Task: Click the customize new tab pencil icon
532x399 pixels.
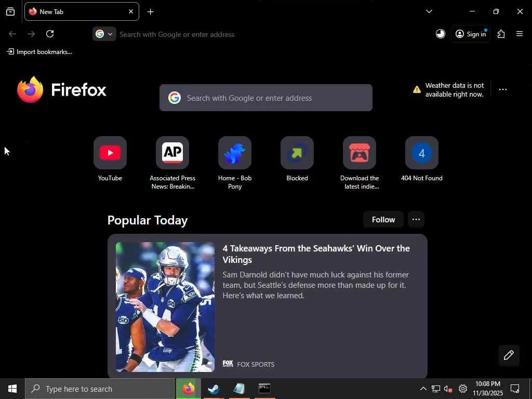Action: tap(509, 355)
